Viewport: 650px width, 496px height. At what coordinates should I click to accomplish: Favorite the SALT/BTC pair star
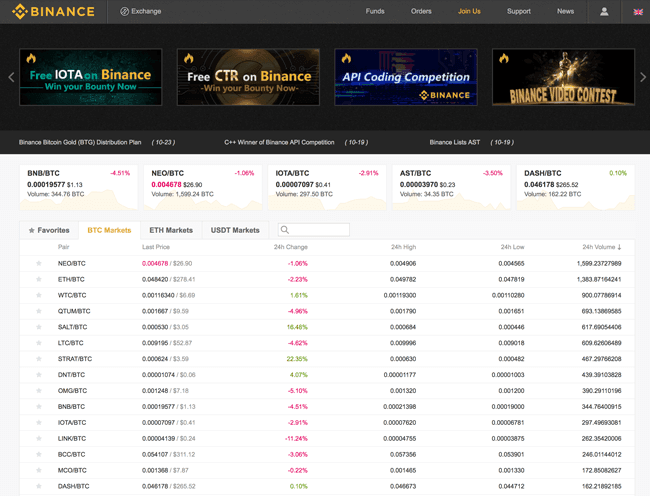tap(39, 327)
